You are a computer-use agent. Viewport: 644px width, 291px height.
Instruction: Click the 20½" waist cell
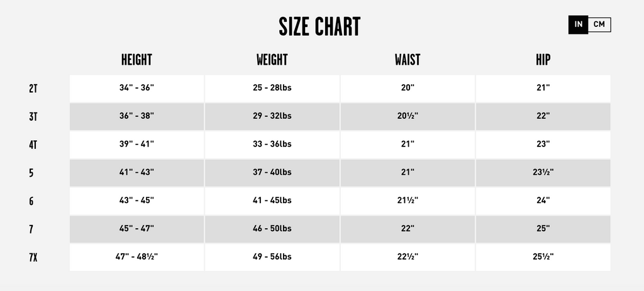[408, 116]
